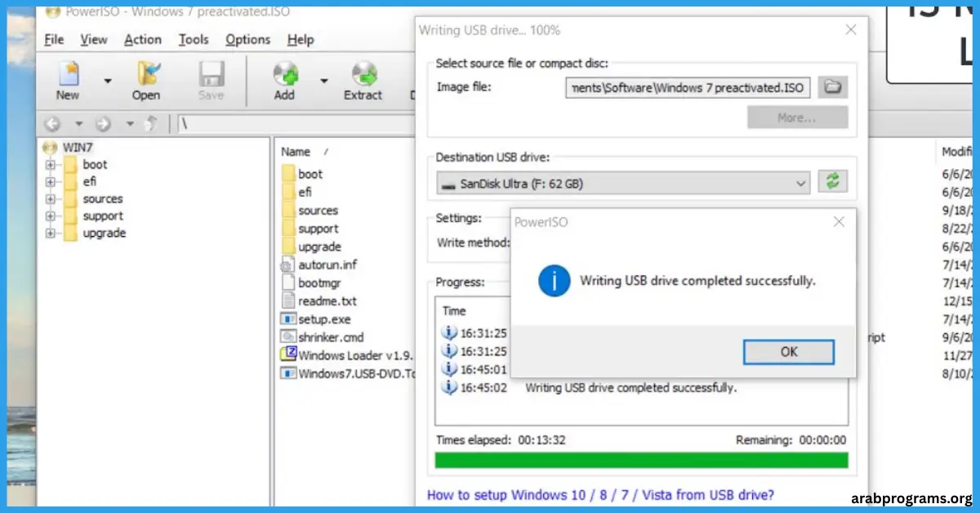
Task: Sort by the Name column header
Action: [x=296, y=152]
